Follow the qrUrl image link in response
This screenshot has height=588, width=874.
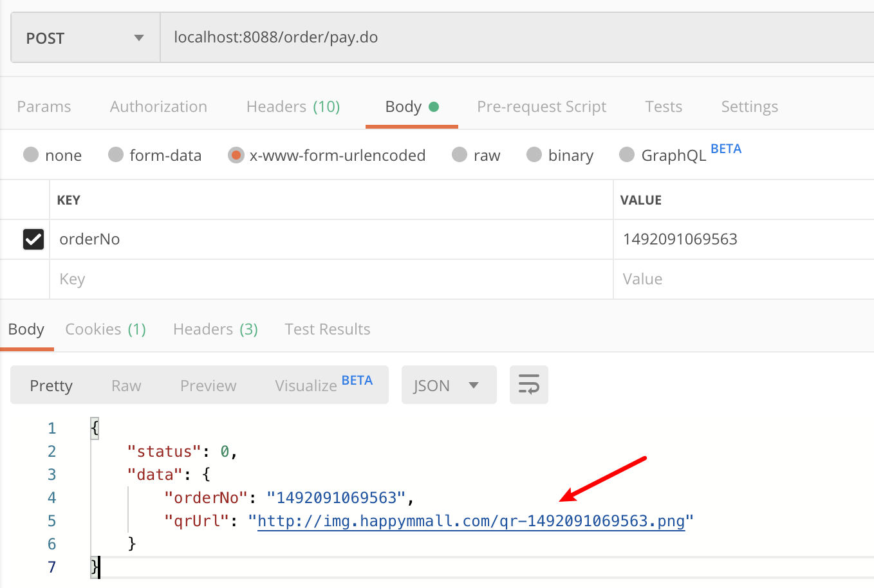click(471, 521)
